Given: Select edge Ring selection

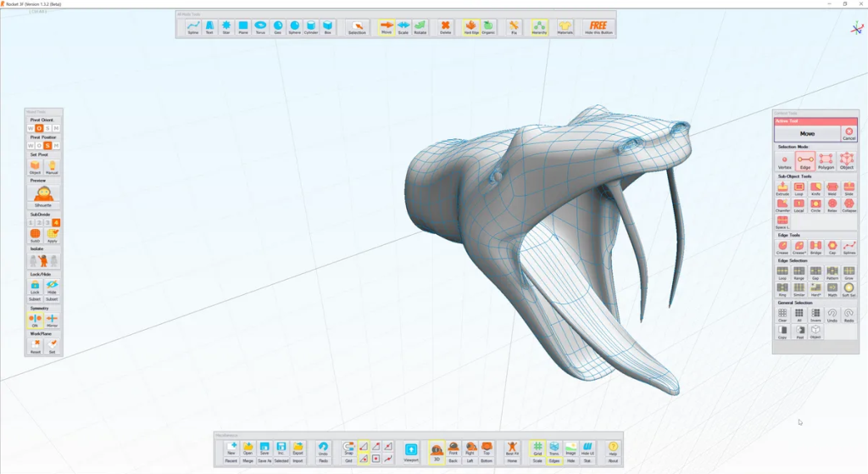Looking at the screenshot, I should coord(782,290).
